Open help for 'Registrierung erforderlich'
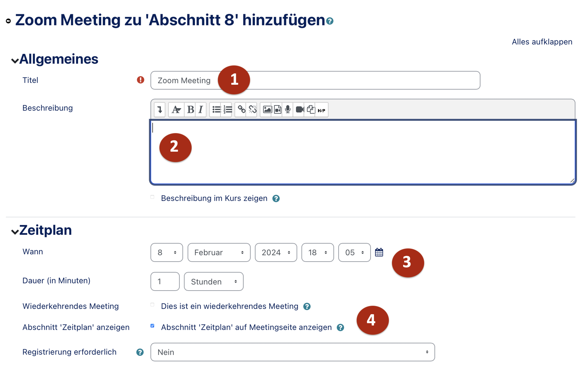Screen dimensions: 588x370 point(140,352)
